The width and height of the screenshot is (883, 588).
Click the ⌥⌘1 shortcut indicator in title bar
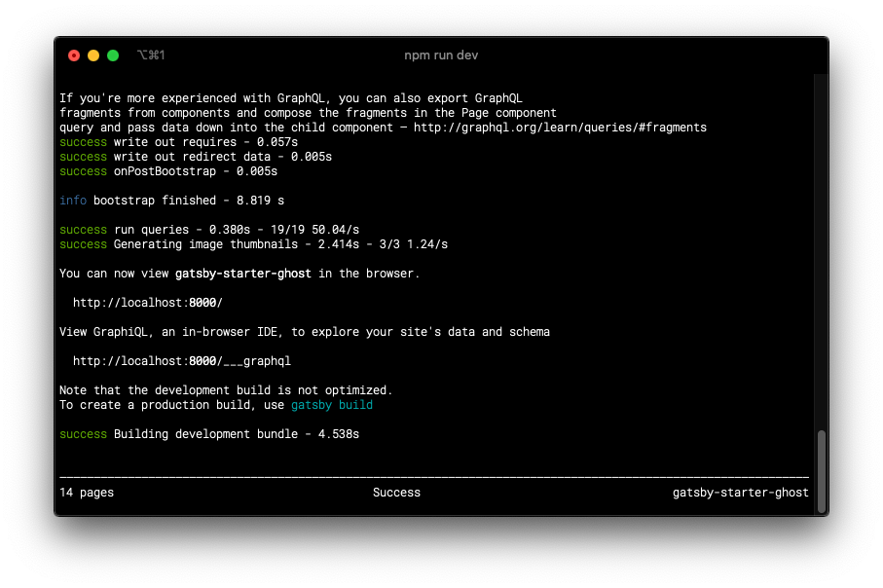coord(151,55)
